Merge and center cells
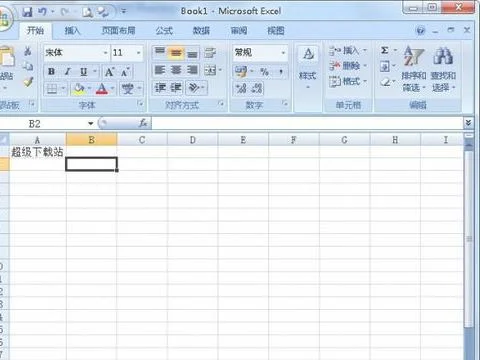Screen dimensions: 480x360 click(x=211, y=70)
